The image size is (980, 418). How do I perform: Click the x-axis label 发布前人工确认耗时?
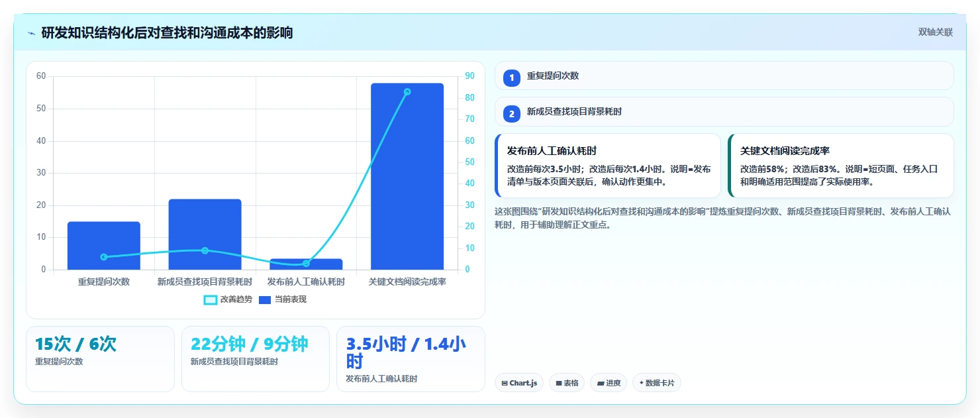pyautogui.click(x=306, y=282)
